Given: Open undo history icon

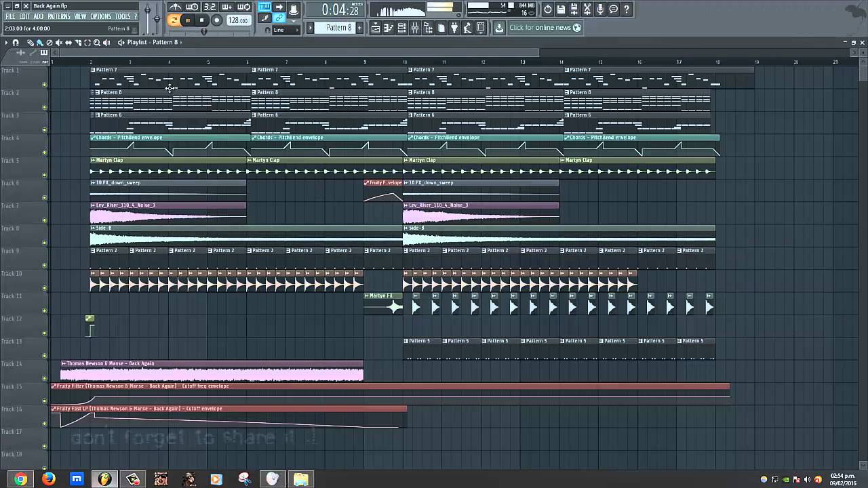Looking at the screenshot, I should coord(548,9).
